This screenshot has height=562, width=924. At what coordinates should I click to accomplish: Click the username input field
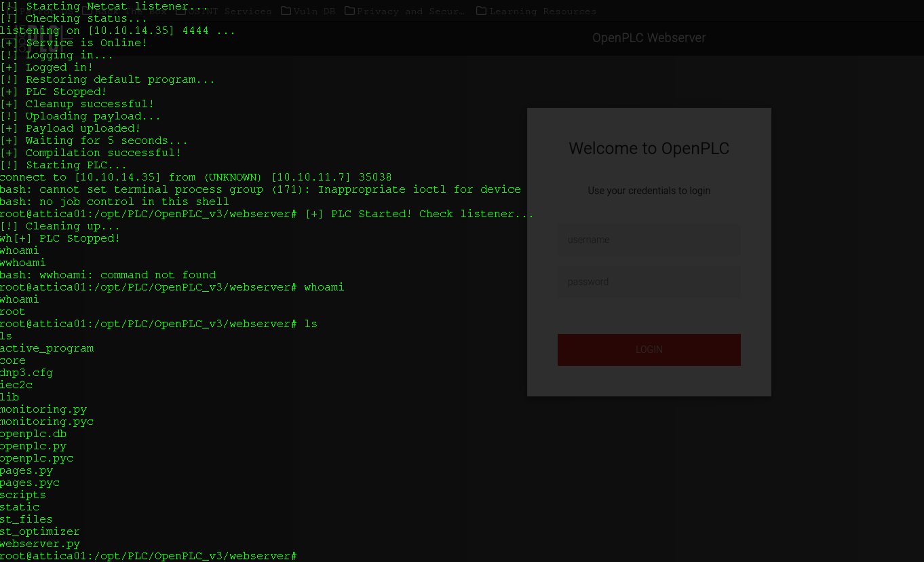(649, 240)
